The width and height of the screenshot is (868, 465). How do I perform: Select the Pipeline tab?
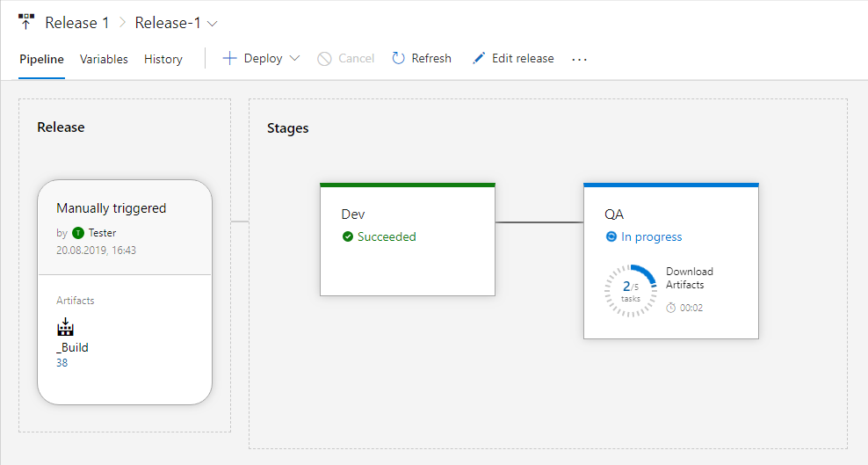click(41, 59)
